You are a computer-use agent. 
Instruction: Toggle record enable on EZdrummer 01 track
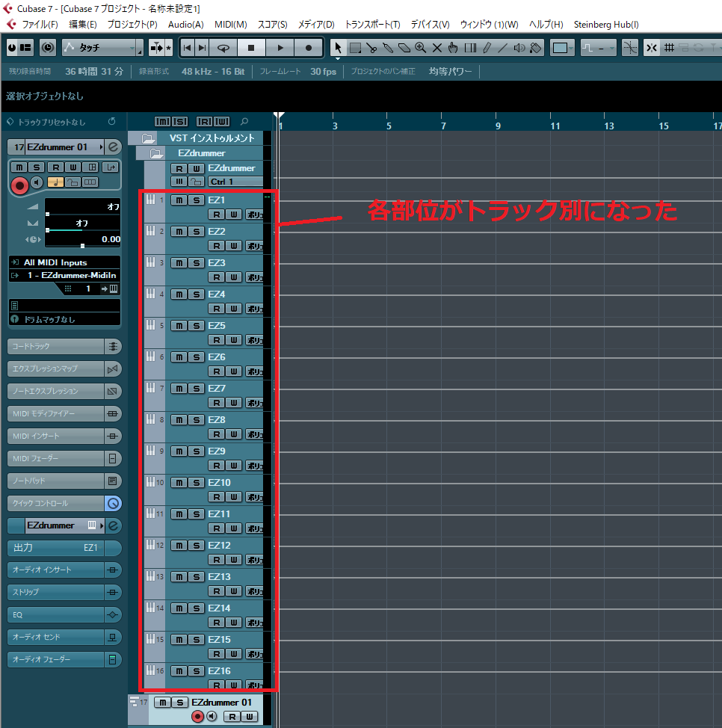pyautogui.click(x=197, y=717)
